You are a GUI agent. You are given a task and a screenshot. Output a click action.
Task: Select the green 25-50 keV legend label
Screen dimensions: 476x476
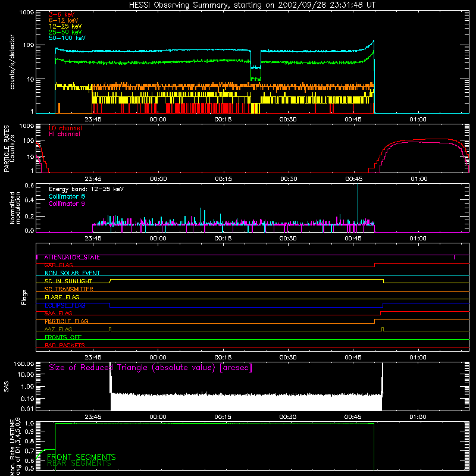(x=65, y=32)
